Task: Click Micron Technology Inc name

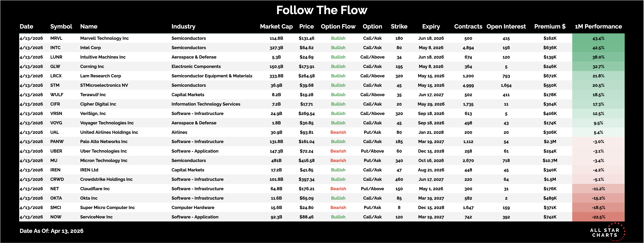Action: click(104, 160)
